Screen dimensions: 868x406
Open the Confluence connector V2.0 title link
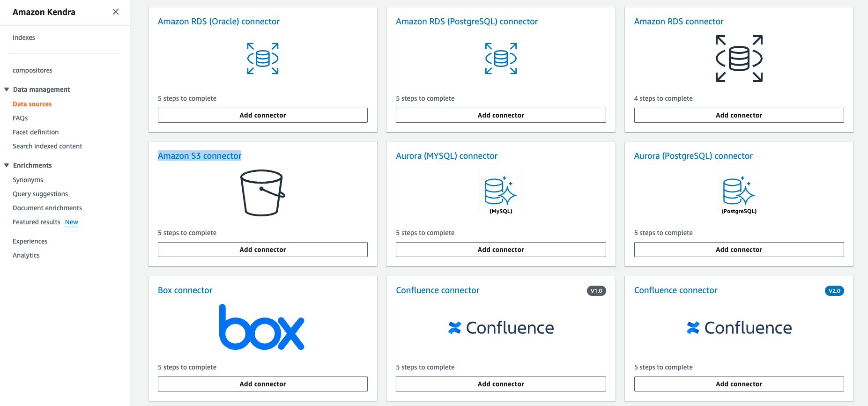(x=675, y=290)
